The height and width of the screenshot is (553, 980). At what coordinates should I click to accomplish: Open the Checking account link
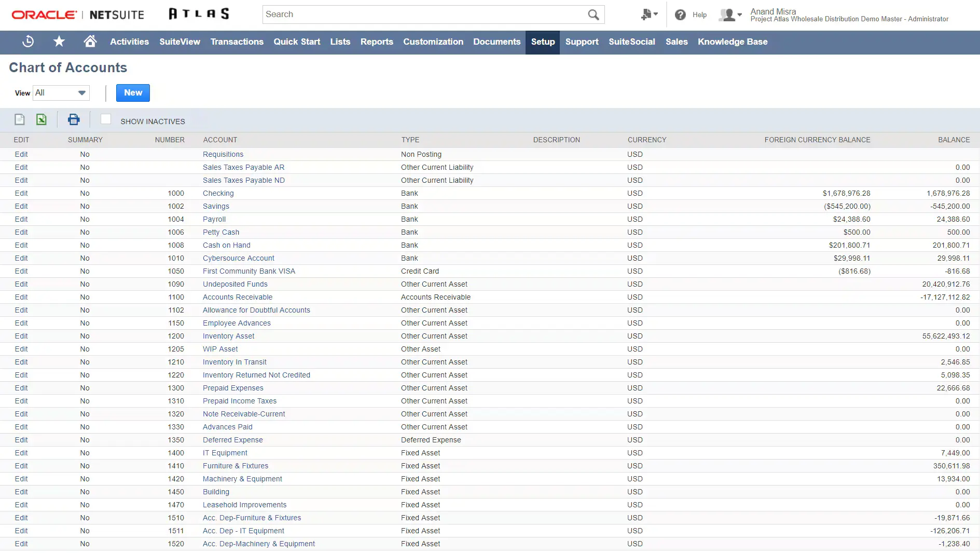coord(218,193)
